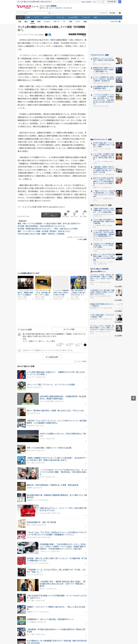
Task: Click back-to-top arrow button
Action: point(133,398)
